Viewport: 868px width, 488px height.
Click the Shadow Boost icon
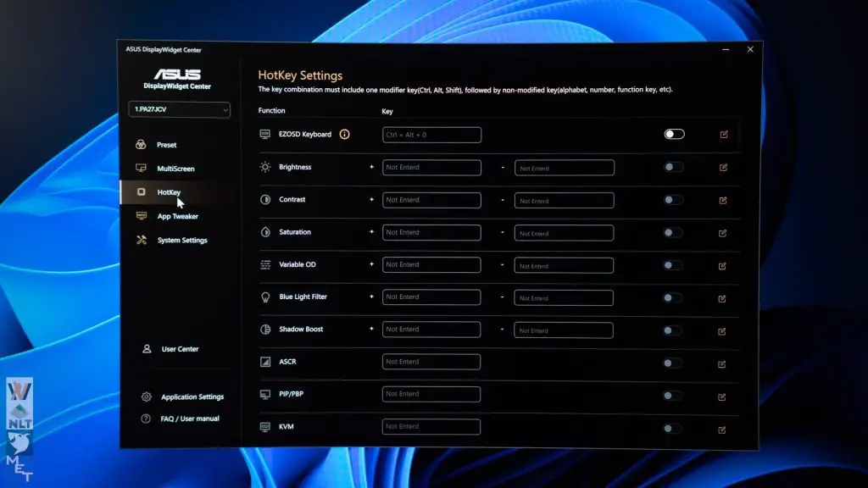coord(265,330)
